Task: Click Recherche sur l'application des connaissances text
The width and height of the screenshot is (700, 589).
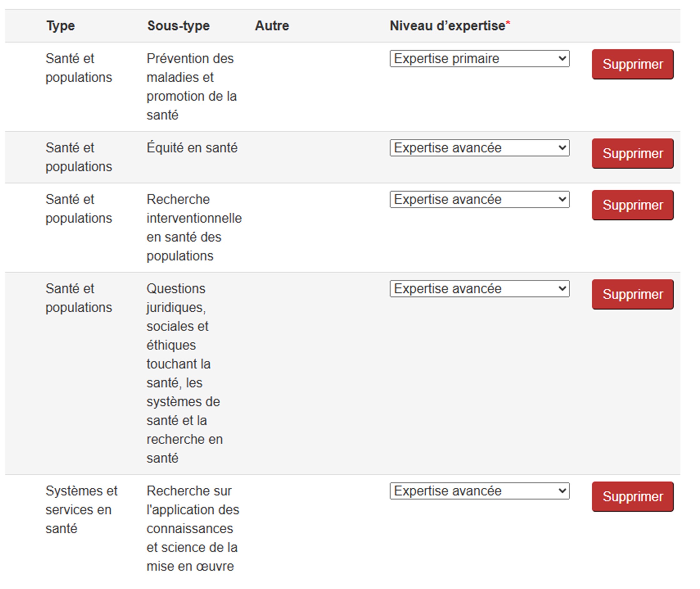Action: tap(192, 529)
